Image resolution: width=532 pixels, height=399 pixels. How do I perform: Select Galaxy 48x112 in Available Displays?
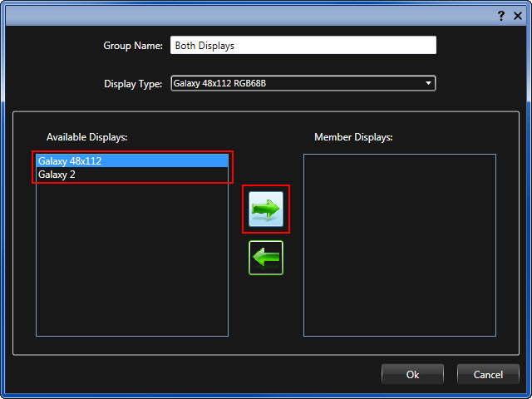133,160
